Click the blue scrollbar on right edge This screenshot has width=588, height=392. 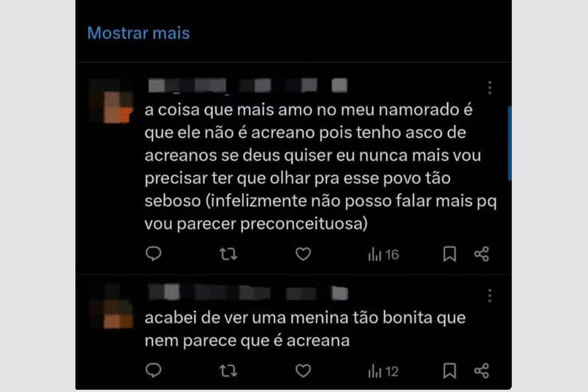(x=510, y=143)
